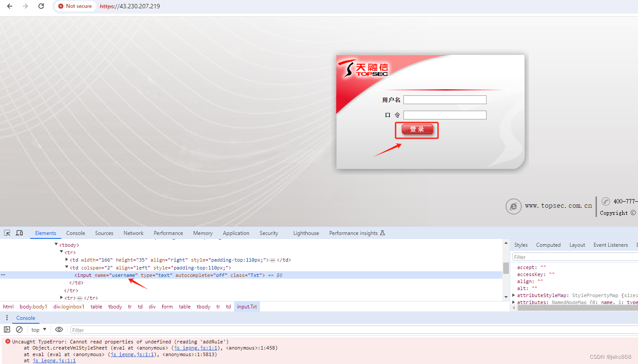The height and width of the screenshot is (364, 638).
Task: Open the top context dropdown
Action: tap(39, 330)
